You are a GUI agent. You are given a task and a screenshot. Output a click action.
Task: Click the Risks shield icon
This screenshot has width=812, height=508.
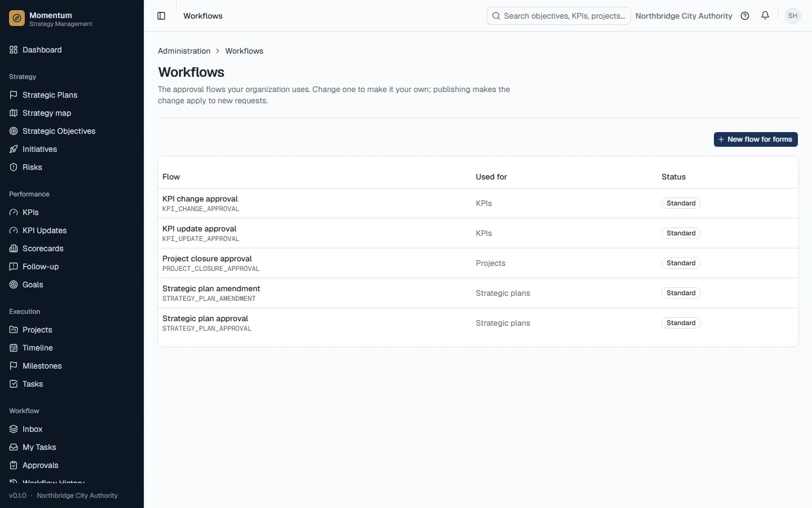14,167
